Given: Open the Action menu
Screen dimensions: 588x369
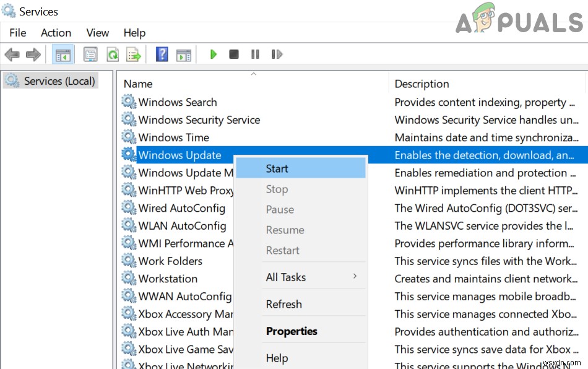Looking at the screenshot, I should point(56,33).
